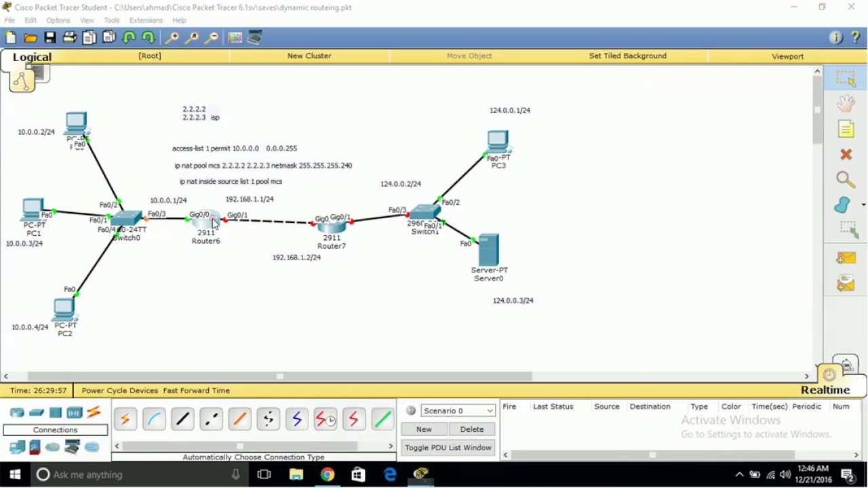868x488 pixels.
Task: Undo the last action
Action: point(129,38)
